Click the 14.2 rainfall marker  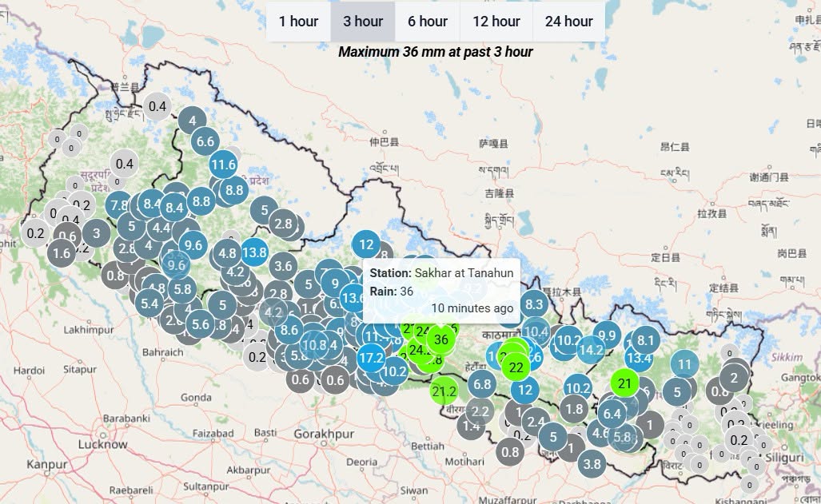click(591, 350)
